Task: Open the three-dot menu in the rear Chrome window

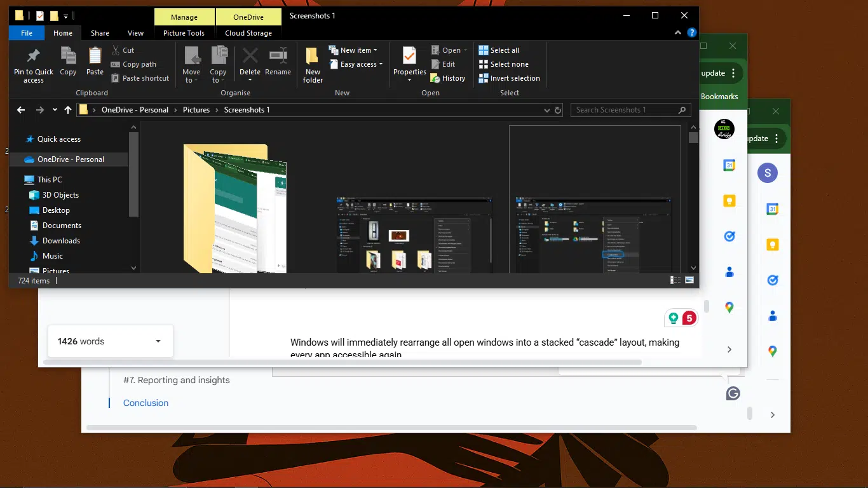Action: click(x=776, y=139)
